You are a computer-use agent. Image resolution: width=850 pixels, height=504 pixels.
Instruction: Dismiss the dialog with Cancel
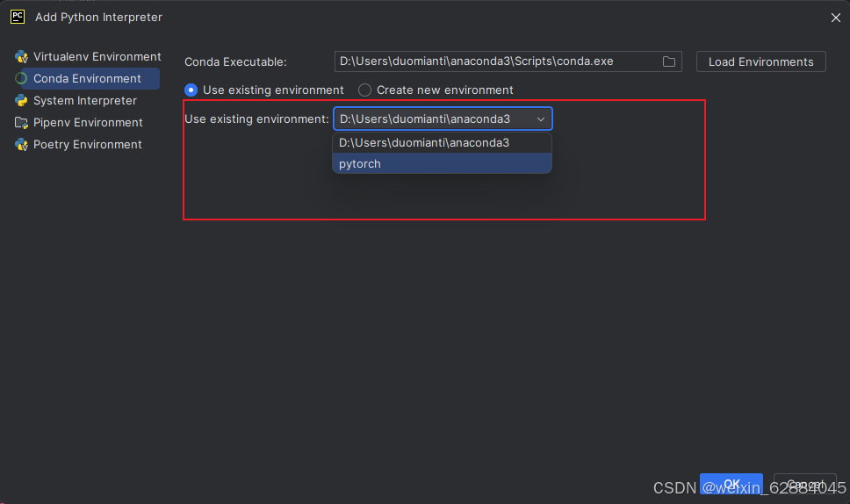(x=804, y=484)
